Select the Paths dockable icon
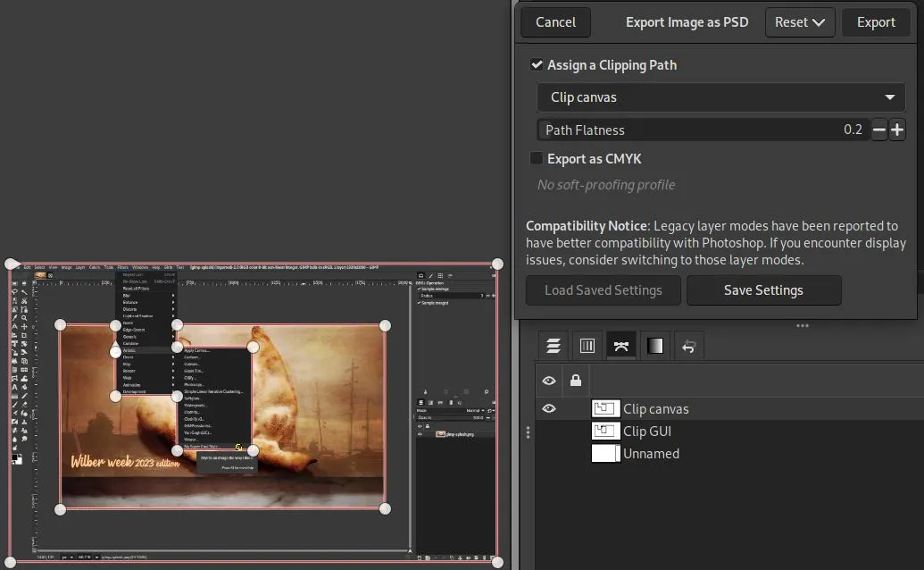 (x=620, y=345)
